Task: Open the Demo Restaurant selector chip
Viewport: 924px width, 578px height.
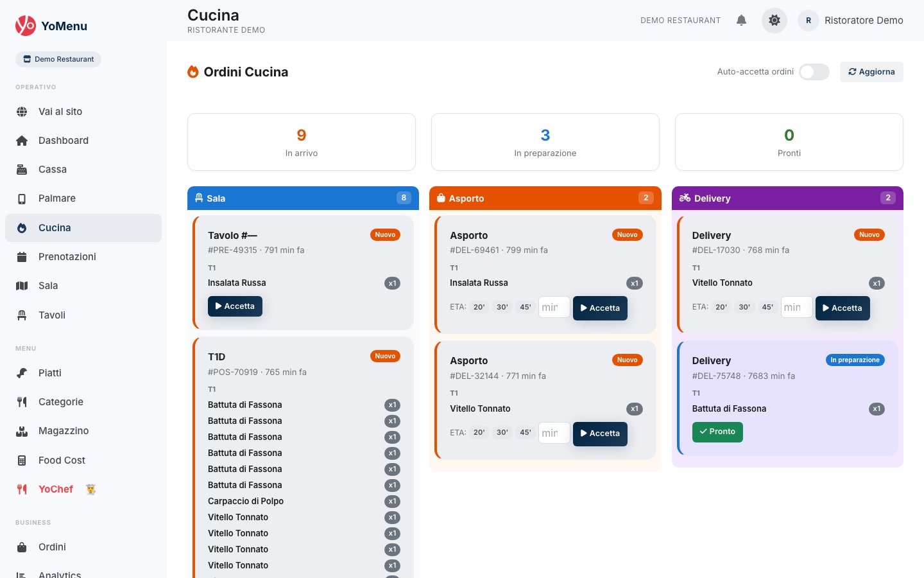Action: tap(58, 59)
